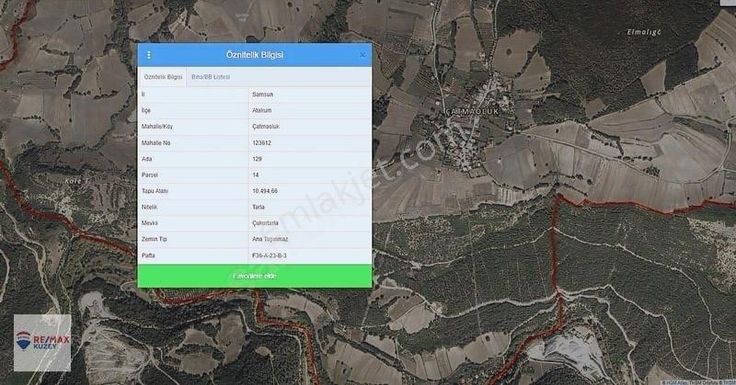Select the Mevkii value in the table
Image resolution: width=736 pixels, height=385 pixels.
tap(265, 223)
